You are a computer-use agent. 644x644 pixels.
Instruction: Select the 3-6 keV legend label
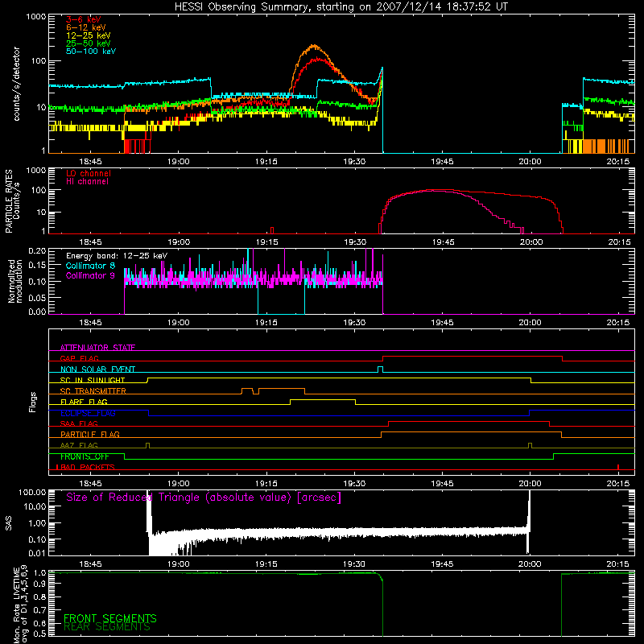pyautogui.click(x=84, y=19)
